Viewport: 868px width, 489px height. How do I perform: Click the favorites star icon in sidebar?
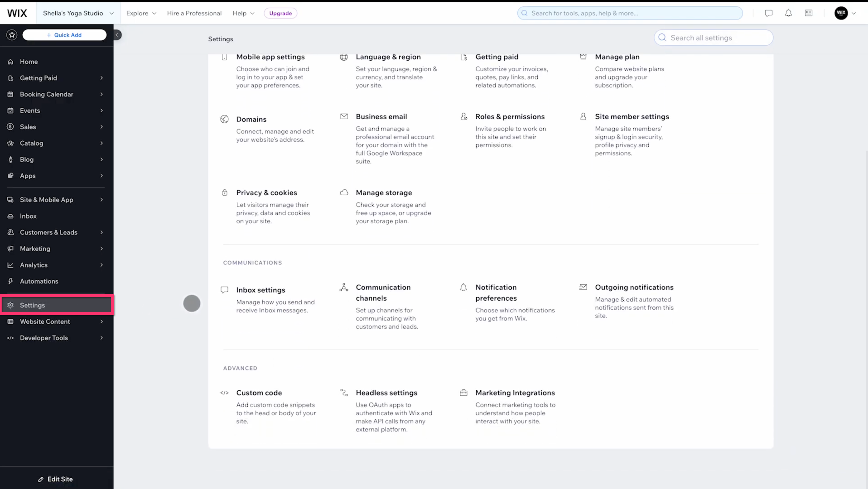[12, 35]
